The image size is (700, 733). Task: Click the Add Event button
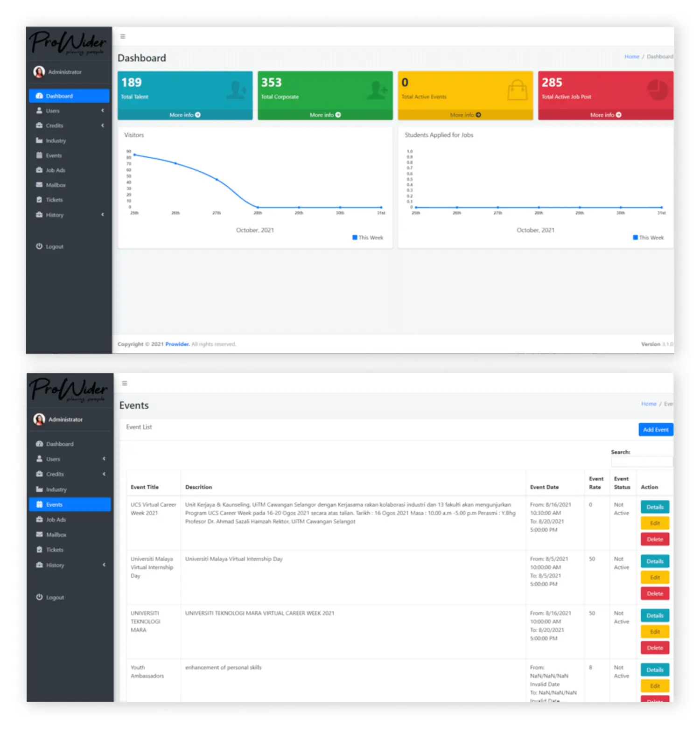pyautogui.click(x=655, y=430)
